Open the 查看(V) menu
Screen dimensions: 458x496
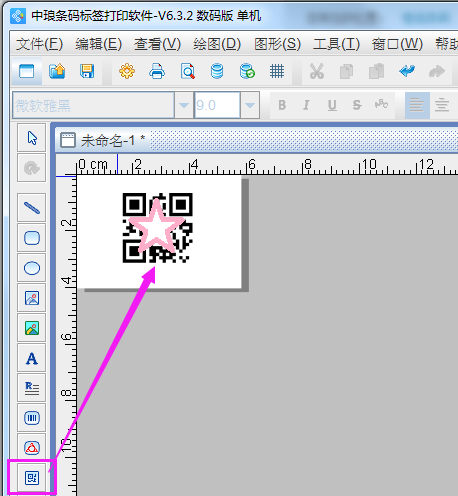[x=157, y=44]
